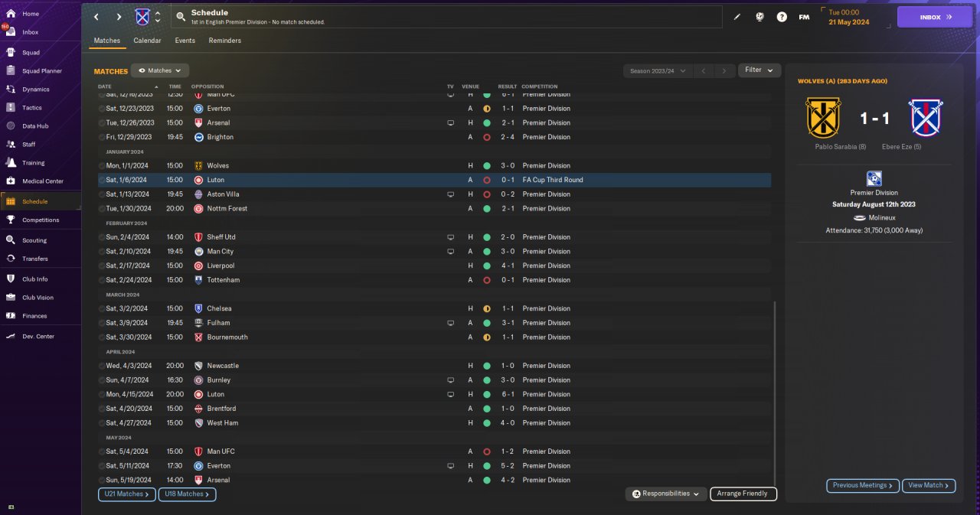Click the Everton 5 - 2 result
Screen dimensions: 980x515
pyautogui.click(x=508, y=466)
